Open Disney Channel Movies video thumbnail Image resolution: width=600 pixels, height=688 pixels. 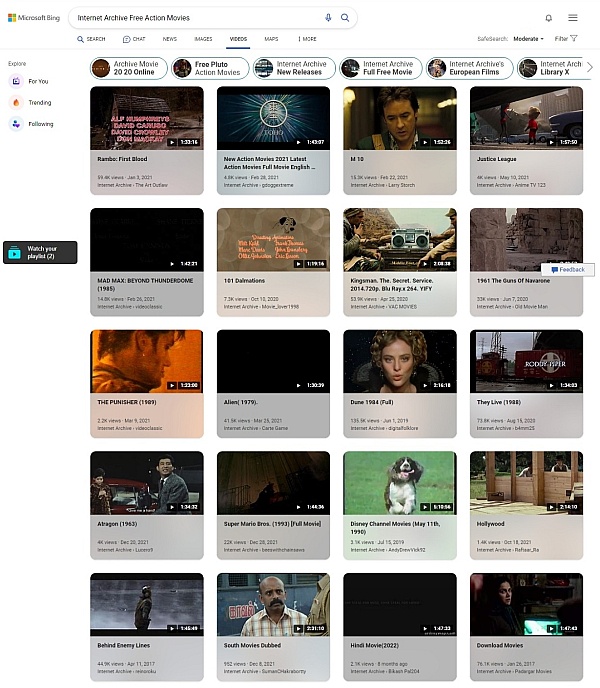point(400,483)
